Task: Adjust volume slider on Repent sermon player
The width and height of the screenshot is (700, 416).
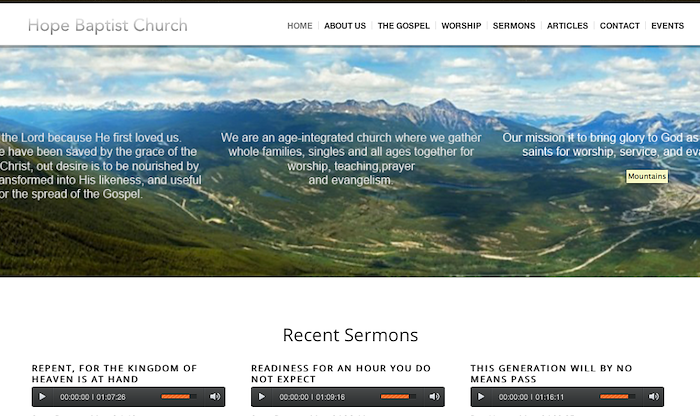Action: point(179,396)
